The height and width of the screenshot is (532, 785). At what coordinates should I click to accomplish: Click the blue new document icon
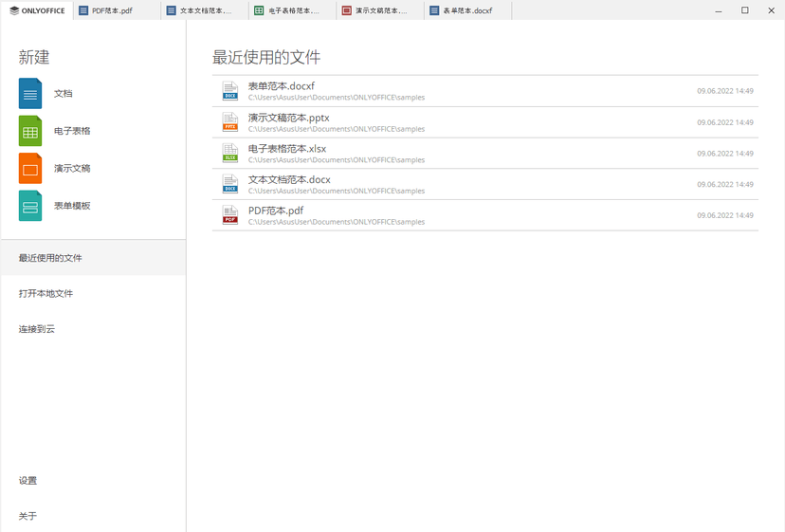pos(30,93)
